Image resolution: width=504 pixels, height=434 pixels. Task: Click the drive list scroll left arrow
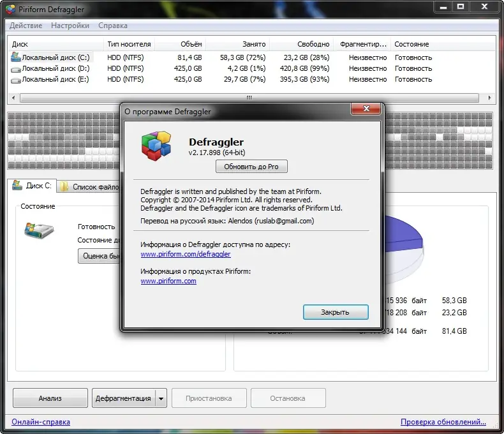[13, 98]
